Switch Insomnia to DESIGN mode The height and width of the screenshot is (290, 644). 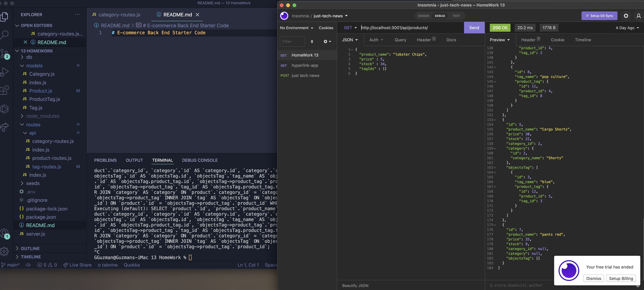coord(423,16)
